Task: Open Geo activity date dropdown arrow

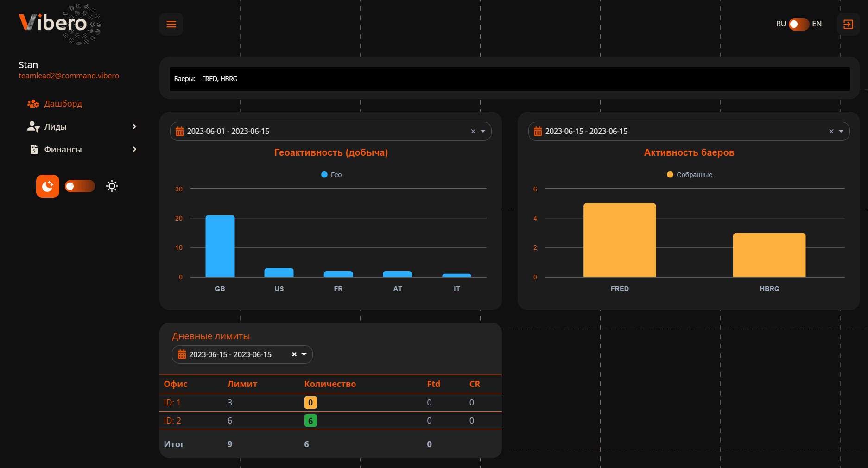Action: [483, 132]
